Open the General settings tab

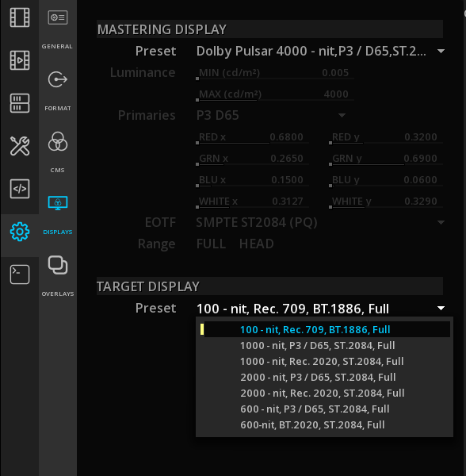[58, 29]
